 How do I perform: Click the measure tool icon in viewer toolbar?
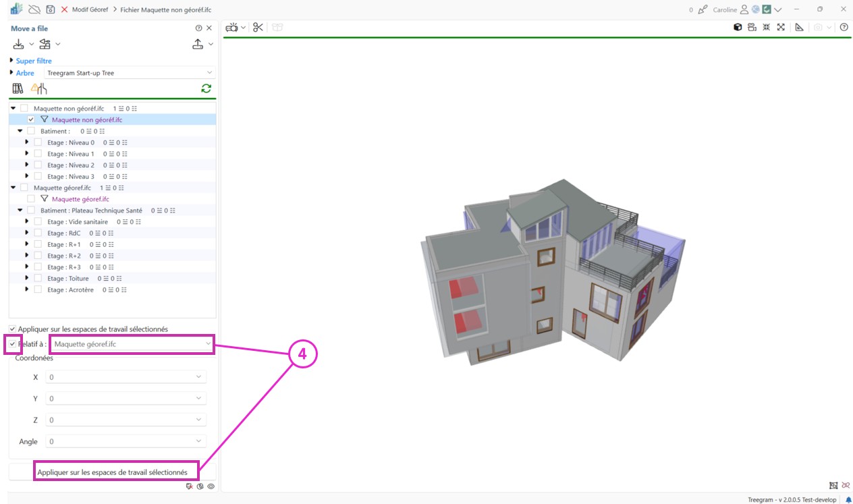[799, 28]
